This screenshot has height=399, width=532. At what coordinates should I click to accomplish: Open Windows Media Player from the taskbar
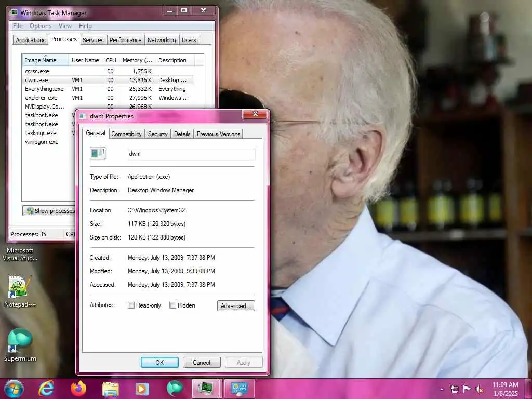[142, 389]
